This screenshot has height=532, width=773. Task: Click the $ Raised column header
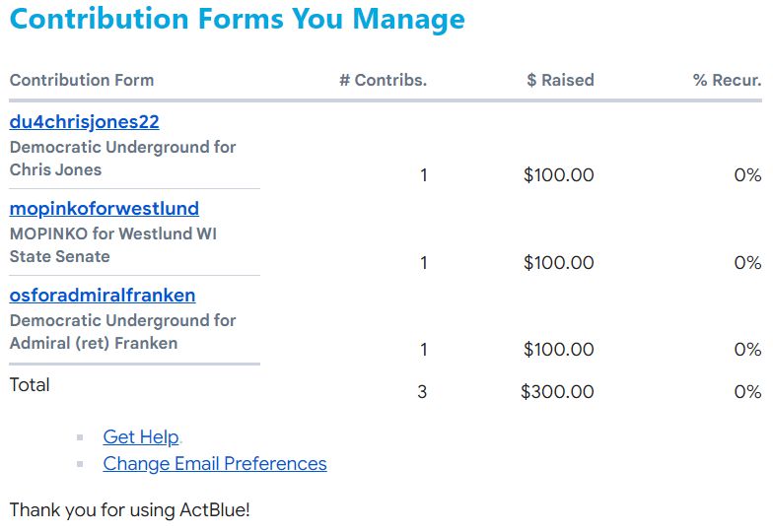coord(560,81)
